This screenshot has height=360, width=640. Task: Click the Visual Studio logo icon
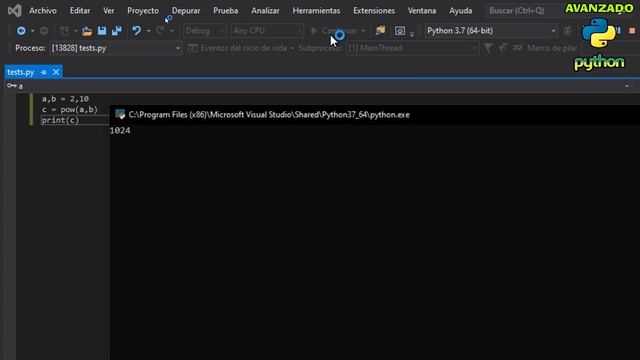(15, 10)
